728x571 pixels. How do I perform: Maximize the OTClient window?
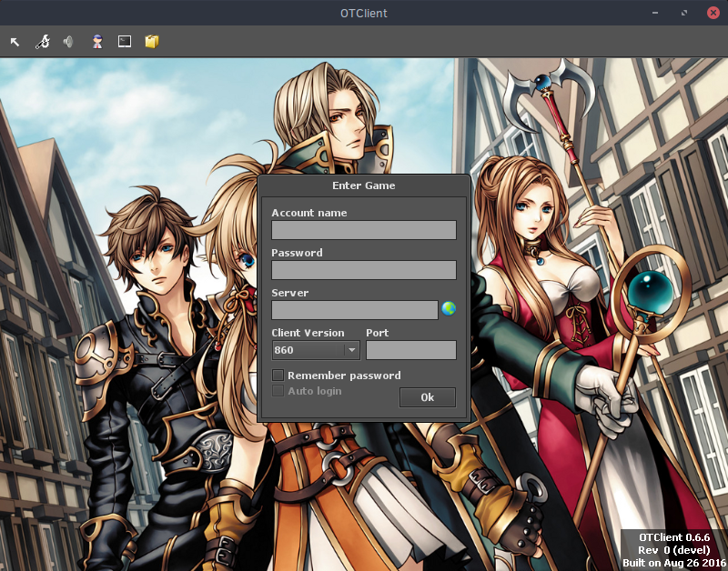pyautogui.click(x=684, y=13)
